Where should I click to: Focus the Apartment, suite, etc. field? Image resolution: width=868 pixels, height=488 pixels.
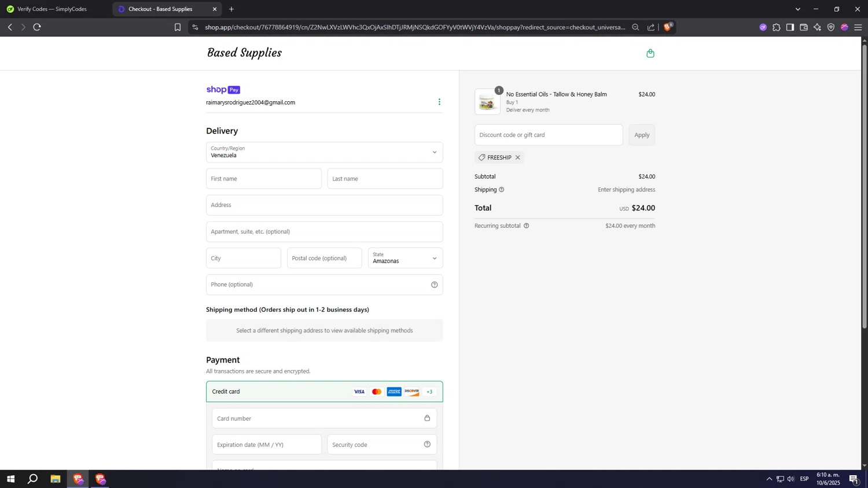click(x=325, y=232)
